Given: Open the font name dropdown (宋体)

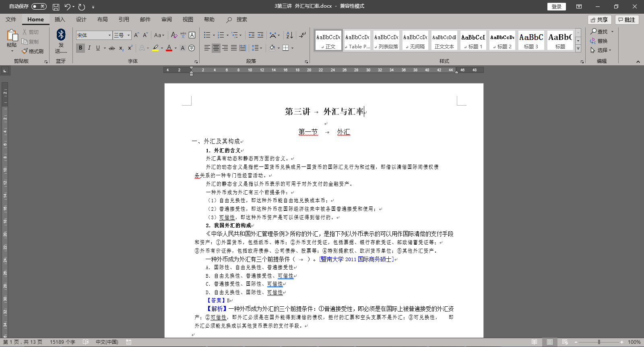Looking at the screenshot, I should [x=109, y=35].
